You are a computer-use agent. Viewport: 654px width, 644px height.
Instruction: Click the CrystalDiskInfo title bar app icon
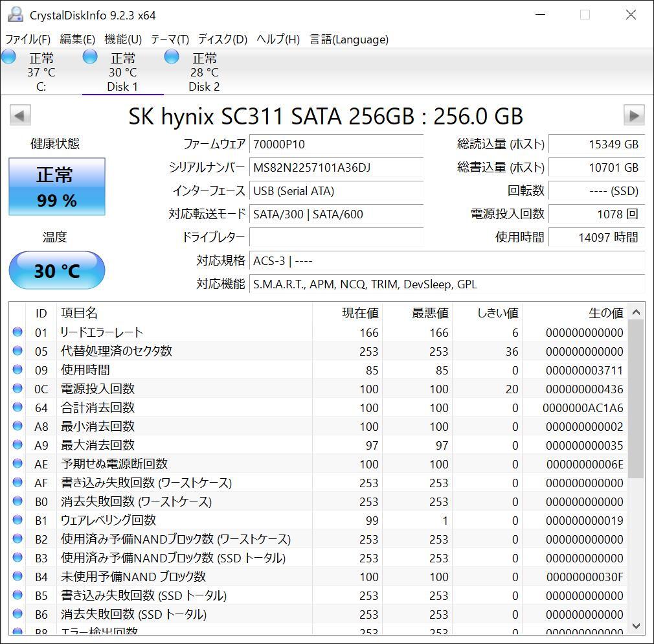pyautogui.click(x=16, y=15)
